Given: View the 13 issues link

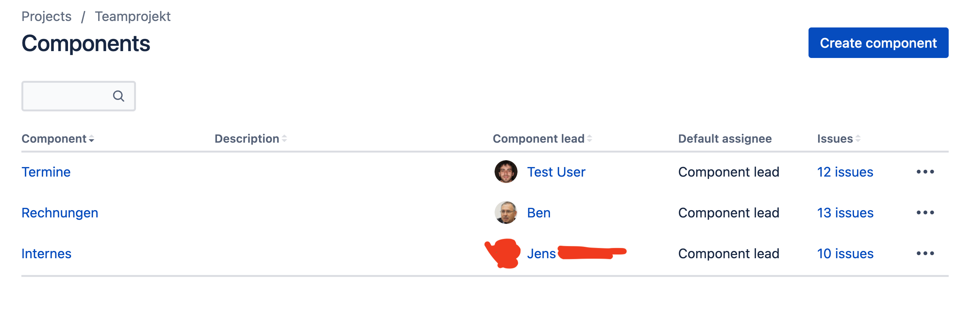Looking at the screenshot, I should (845, 213).
